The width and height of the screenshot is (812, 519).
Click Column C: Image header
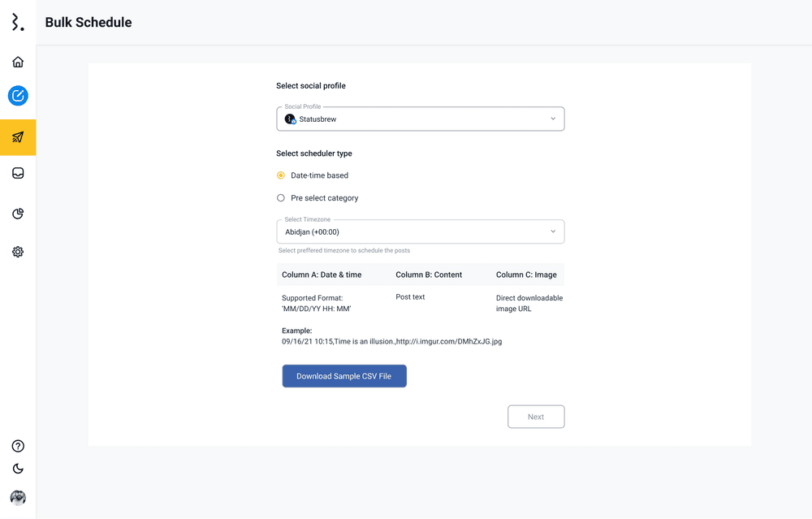point(526,275)
